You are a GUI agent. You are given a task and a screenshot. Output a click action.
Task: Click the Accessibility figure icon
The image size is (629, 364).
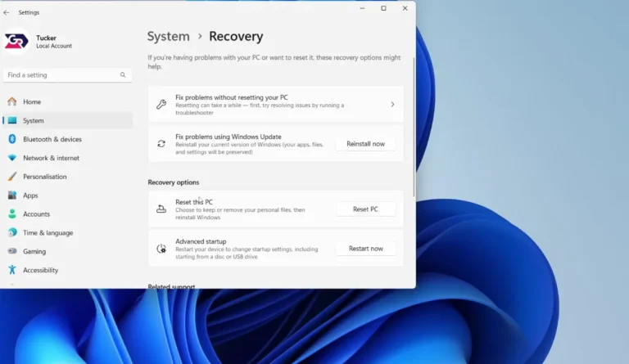click(x=12, y=270)
